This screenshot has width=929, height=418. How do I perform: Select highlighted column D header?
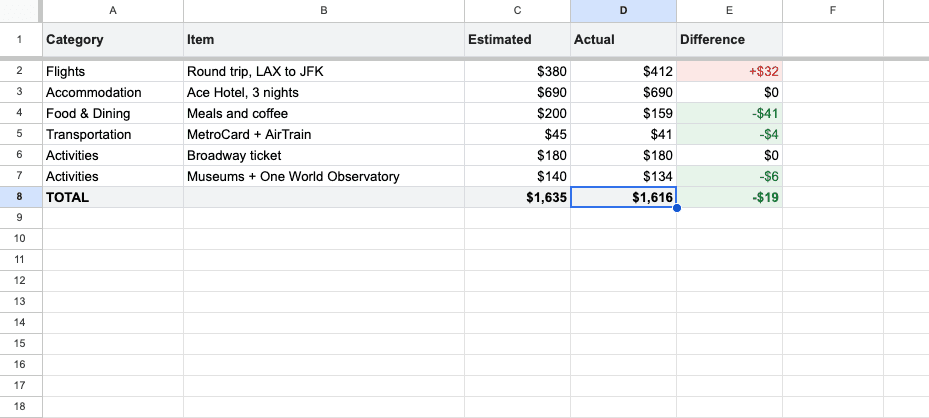(623, 11)
